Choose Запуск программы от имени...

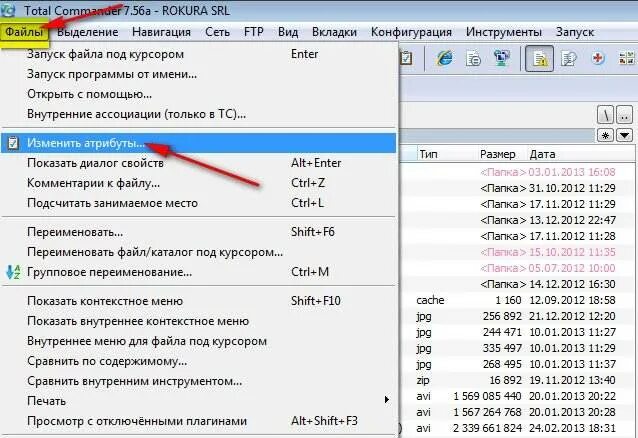pos(199,74)
